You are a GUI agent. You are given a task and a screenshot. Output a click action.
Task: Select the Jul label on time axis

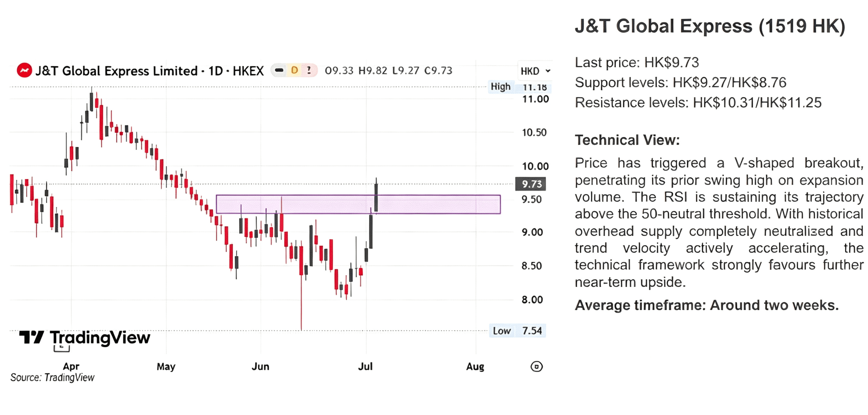365,366
